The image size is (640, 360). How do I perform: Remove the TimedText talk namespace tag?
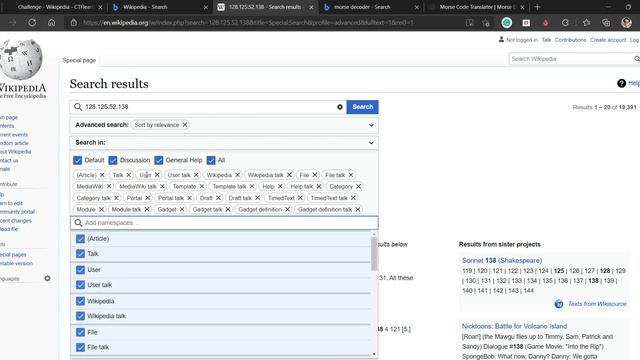(x=353, y=198)
